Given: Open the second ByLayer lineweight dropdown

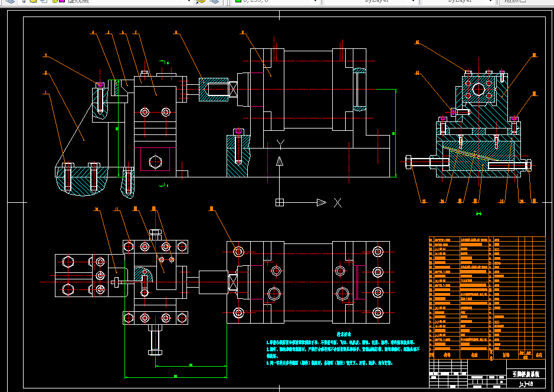Looking at the screenshot, I should tap(490, 1).
